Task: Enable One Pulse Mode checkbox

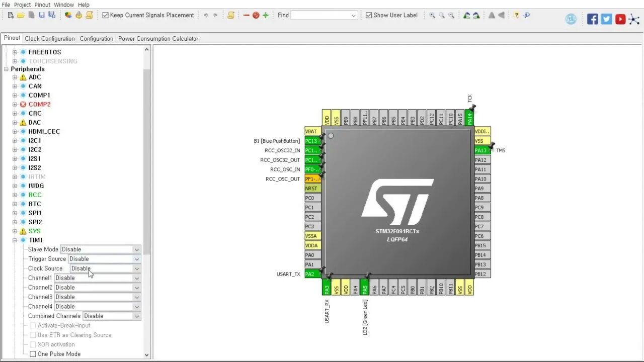Action: click(x=33, y=354)
